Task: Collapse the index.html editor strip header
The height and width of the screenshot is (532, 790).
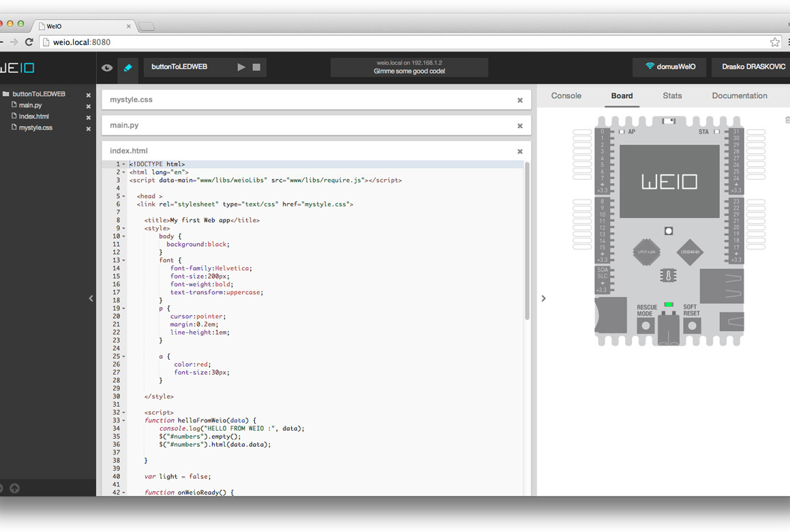Action: coord(316,151)
